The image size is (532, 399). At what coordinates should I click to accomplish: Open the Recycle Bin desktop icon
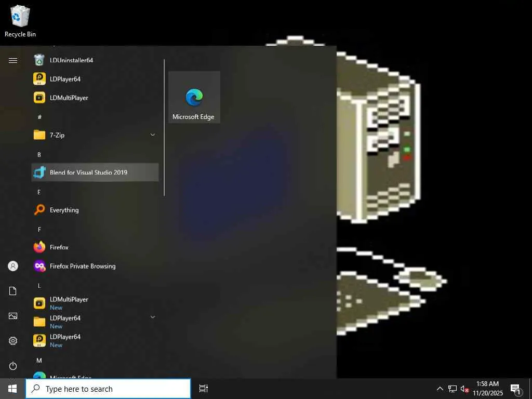point(20,21)
